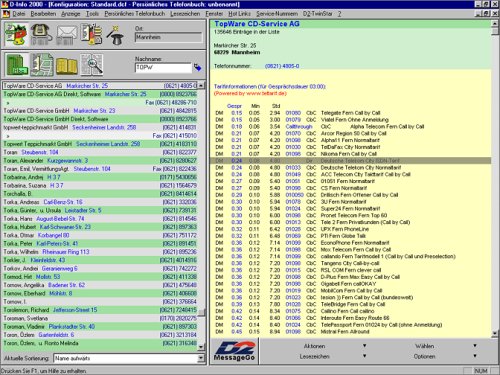Click prefix 01033 in Deutsche Telekom City Normaltarif row

(293, 168)
